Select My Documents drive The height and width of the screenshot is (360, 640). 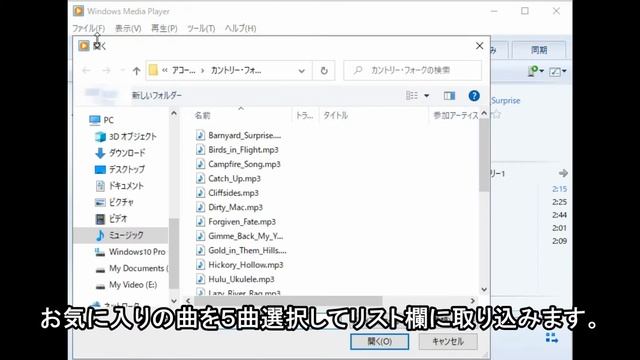coord(130,269)
